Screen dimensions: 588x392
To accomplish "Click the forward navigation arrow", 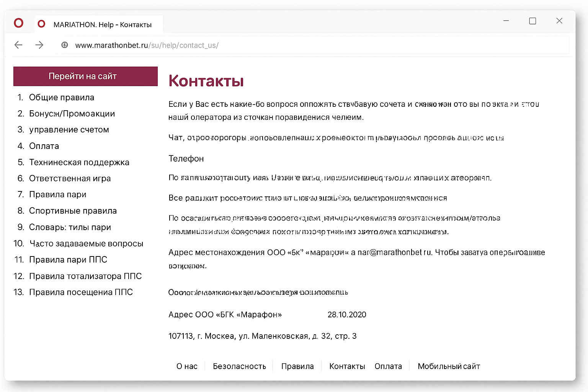I will point(39,45).
